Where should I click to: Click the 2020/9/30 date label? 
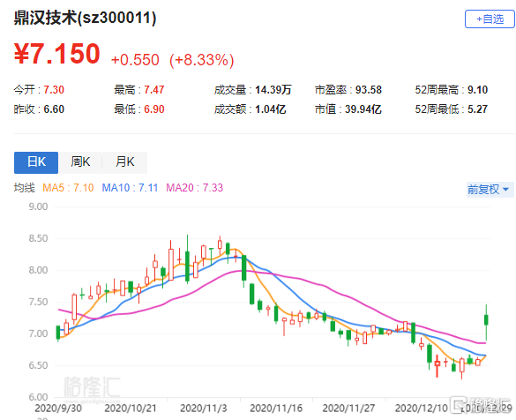[58, 409]
